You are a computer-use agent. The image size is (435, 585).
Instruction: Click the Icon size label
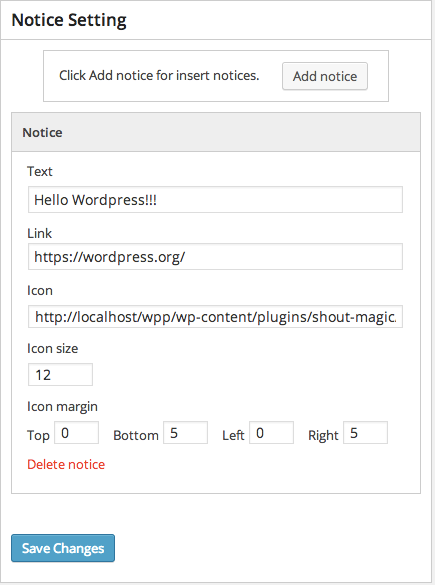click(53, 348)
